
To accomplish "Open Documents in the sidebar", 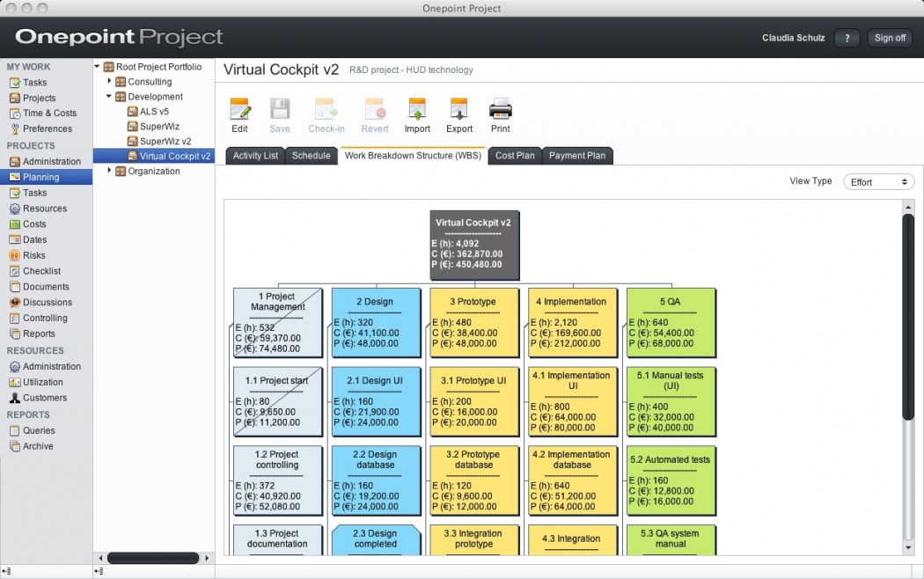I will [46, 287].
